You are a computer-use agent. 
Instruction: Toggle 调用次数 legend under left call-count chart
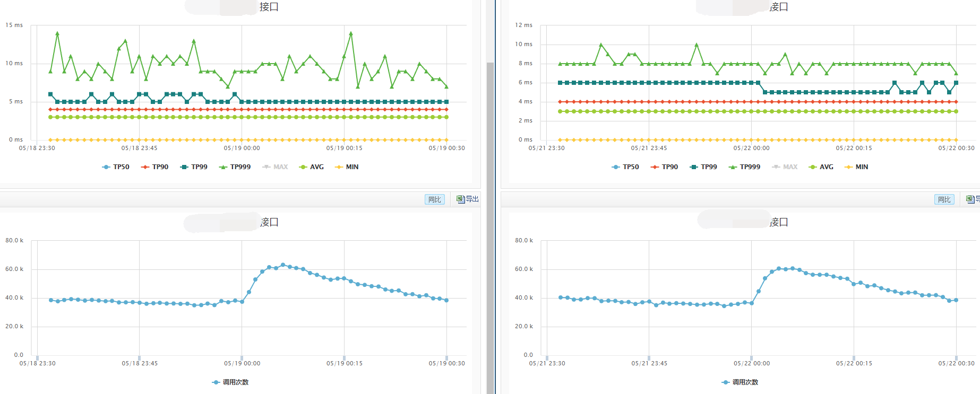click(x=230, y=382)
